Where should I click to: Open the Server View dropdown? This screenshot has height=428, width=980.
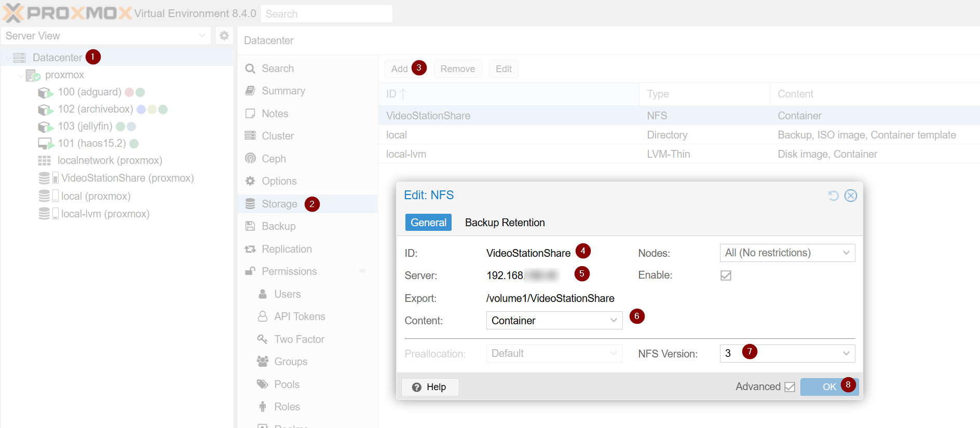tap(202, 35)
